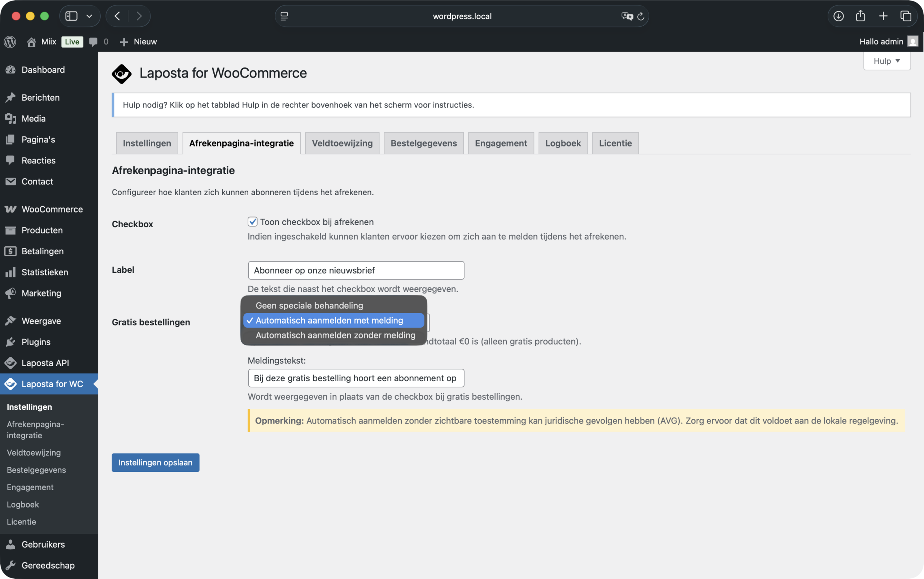Reload the page with the refresh control
Viewport: 924px width, 579px height.
pyautogui.click(x=641, y=16)
